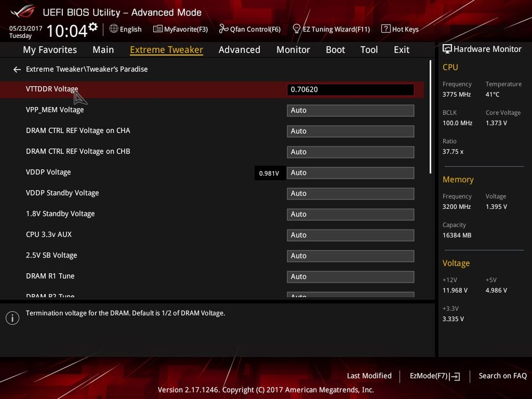Click the +3.3V reading 3.335 V
This screenshot has height=399, width=532.
click(453, 319)
